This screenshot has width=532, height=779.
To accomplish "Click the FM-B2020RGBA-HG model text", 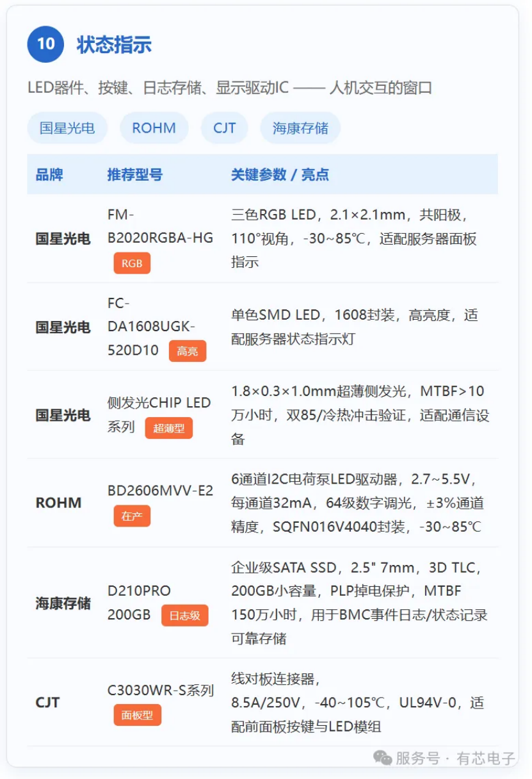I will pos(160,226).
